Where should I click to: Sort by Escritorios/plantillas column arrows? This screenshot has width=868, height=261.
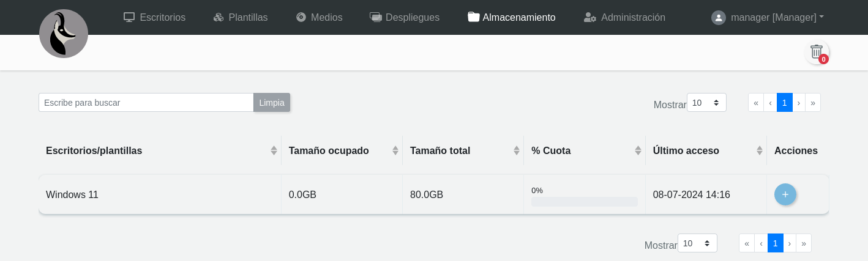click(274, 150)
